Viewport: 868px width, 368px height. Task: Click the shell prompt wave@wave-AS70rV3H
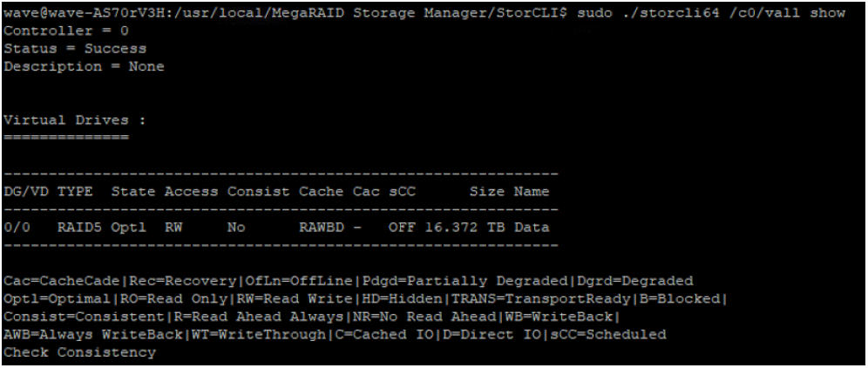point(85,13)
